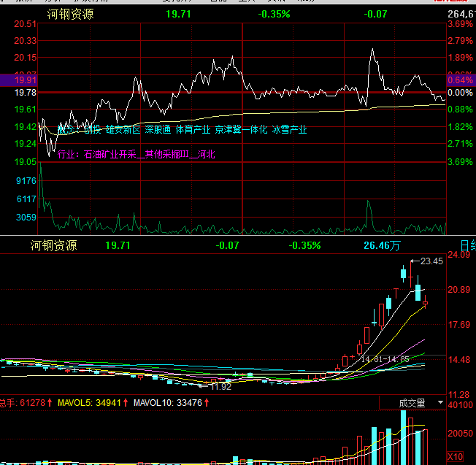The image size is (476, 465).
Task: Click the 14.81-14.85 gap annotation
Action: pyautogui.click(x=385, y=359)
